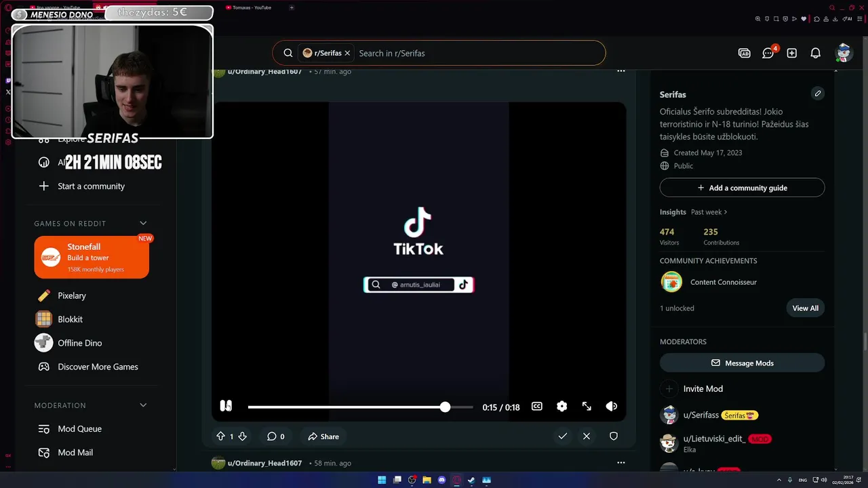Open options for the Ordinary_Head1607 57 min. post
The height and width of the screenshot is (488, 868).
[620, 70]
